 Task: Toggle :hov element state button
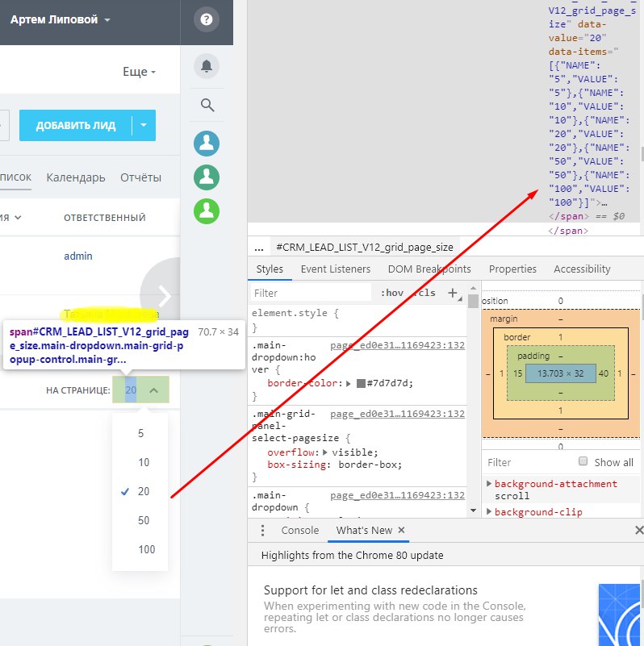point(391,293)
